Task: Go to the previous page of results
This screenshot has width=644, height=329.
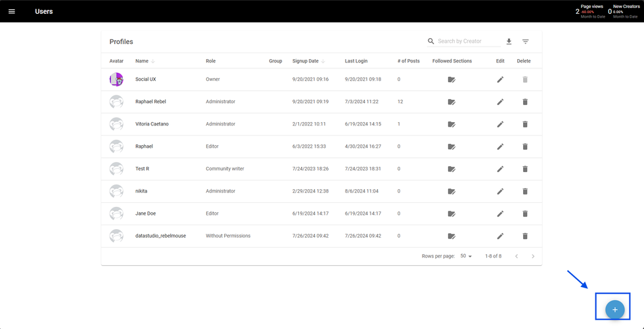Action: tap(517, 256)
